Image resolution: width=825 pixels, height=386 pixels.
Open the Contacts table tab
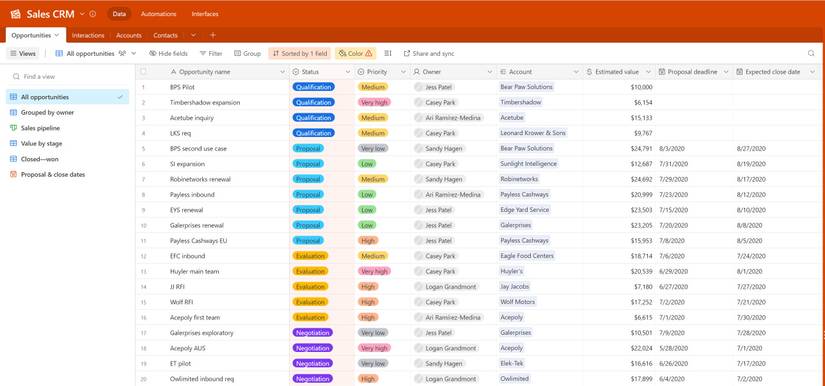165,35
